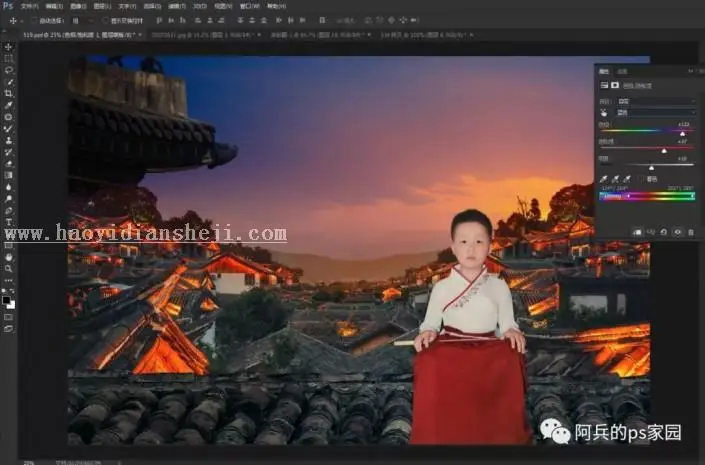The height and width of the screenshot is (465, 705).
Task: Reset adjustment to defaults icon
Action: (664, 232)
